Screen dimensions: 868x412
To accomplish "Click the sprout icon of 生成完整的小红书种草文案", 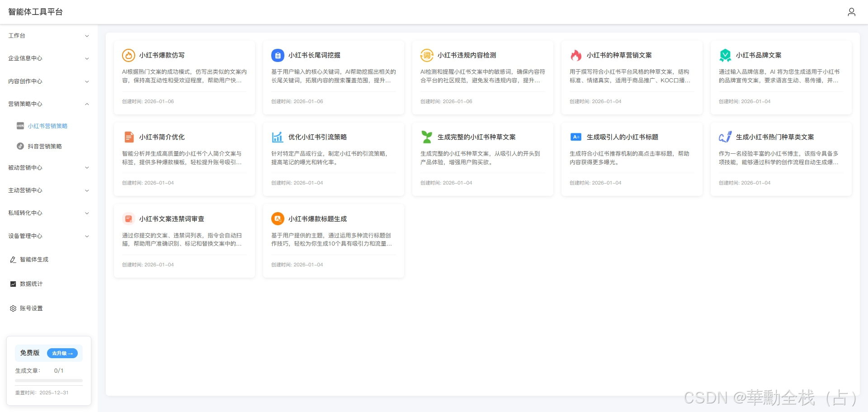I will tap(427, 137).
